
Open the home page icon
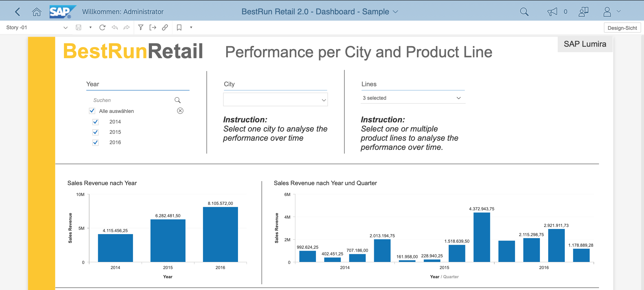pos(37,12)
